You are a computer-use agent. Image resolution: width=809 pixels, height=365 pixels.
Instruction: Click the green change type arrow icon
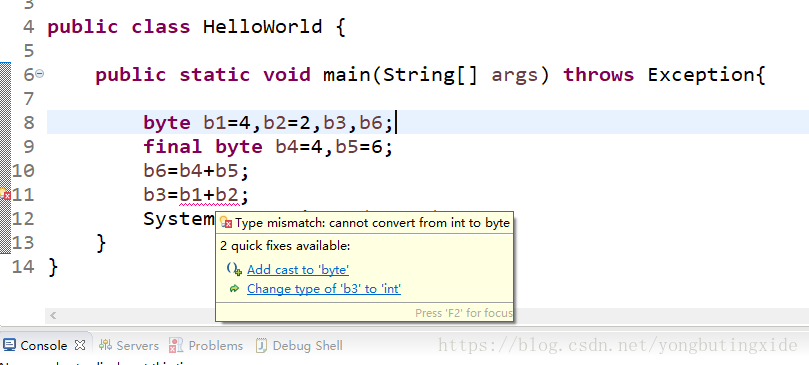point(234,289)
